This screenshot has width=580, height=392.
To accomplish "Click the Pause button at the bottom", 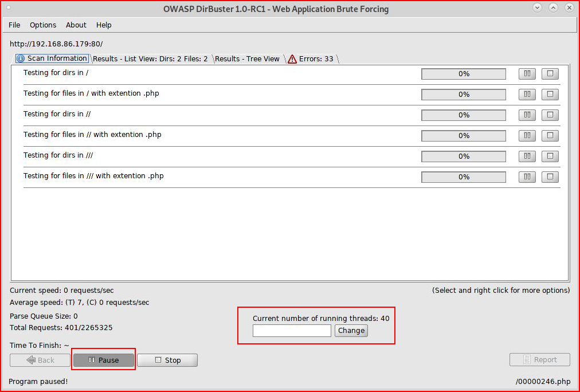I will click(x=104, y=360).
